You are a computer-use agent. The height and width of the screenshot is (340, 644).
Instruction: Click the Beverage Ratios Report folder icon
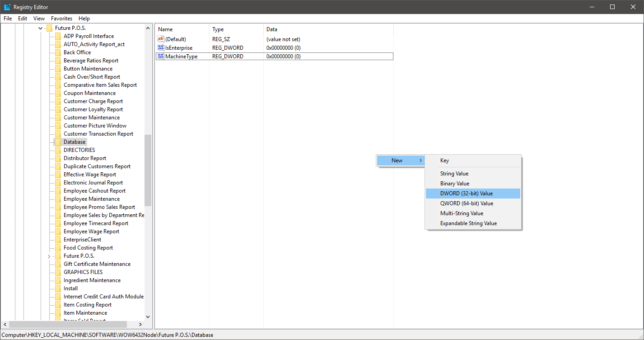pyautogui.click(x=58, y=61)
